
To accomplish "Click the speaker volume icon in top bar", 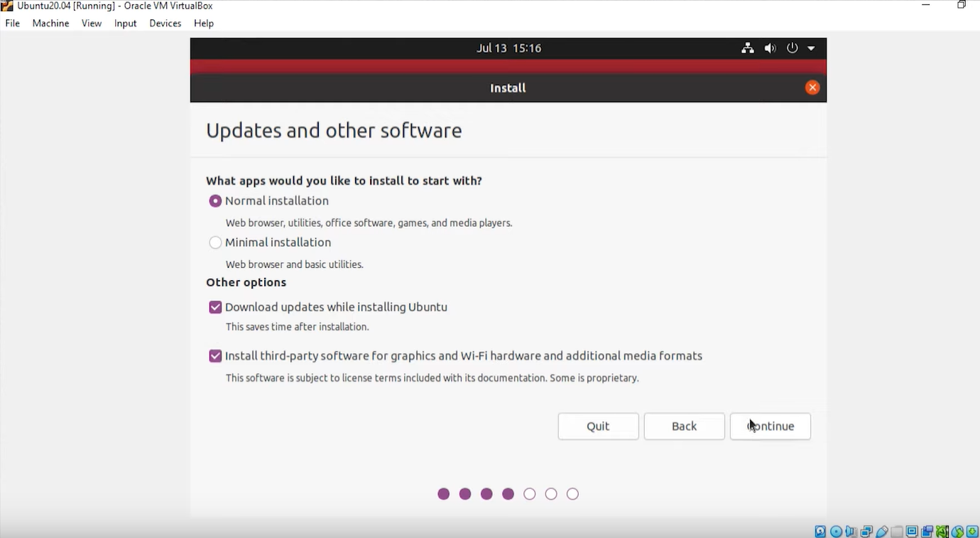I will tap(770, 48).
